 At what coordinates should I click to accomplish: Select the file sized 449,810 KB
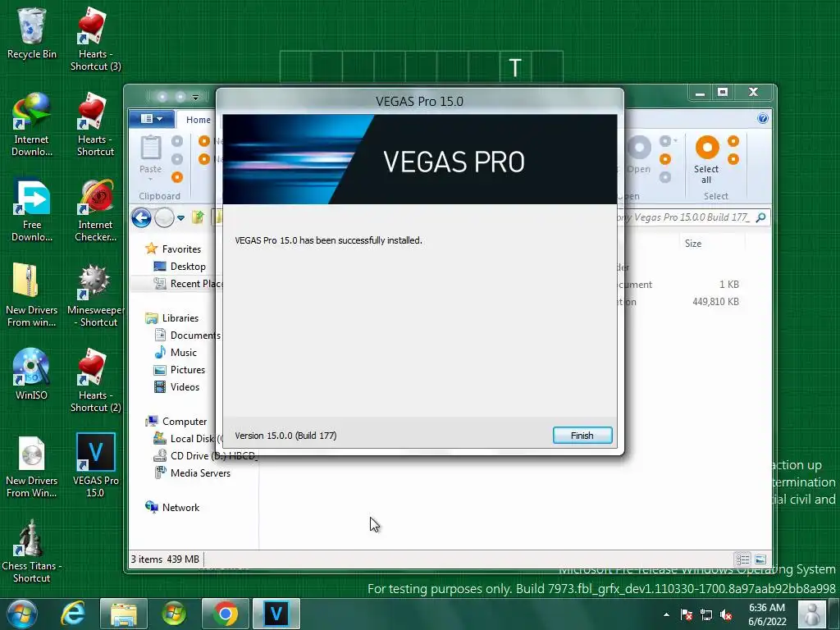(715, 302)
